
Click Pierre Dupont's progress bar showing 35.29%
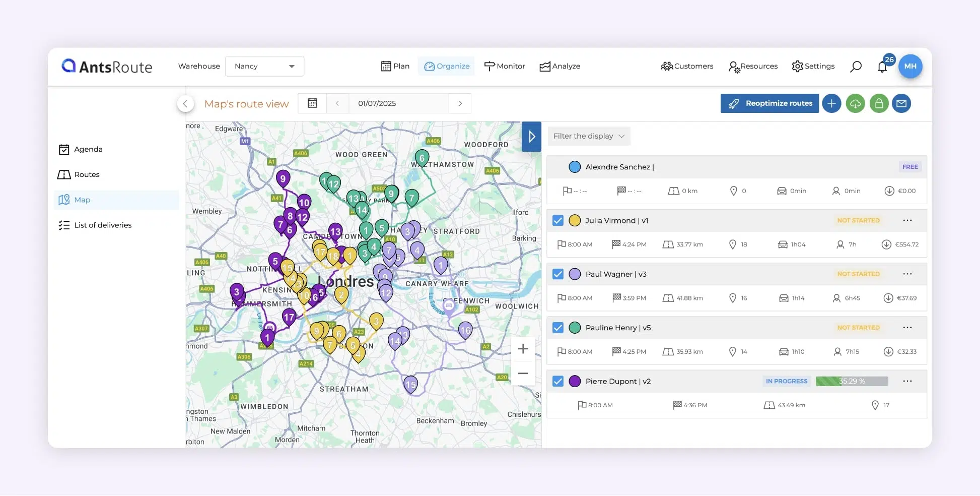(x=852, y=382)
